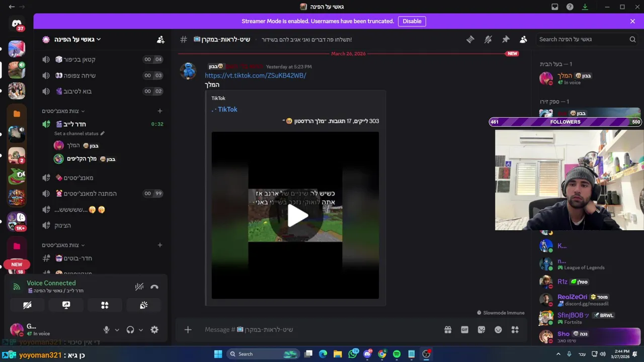
Task: Select member SfinjBOB in member list
Action: point(587,318)
